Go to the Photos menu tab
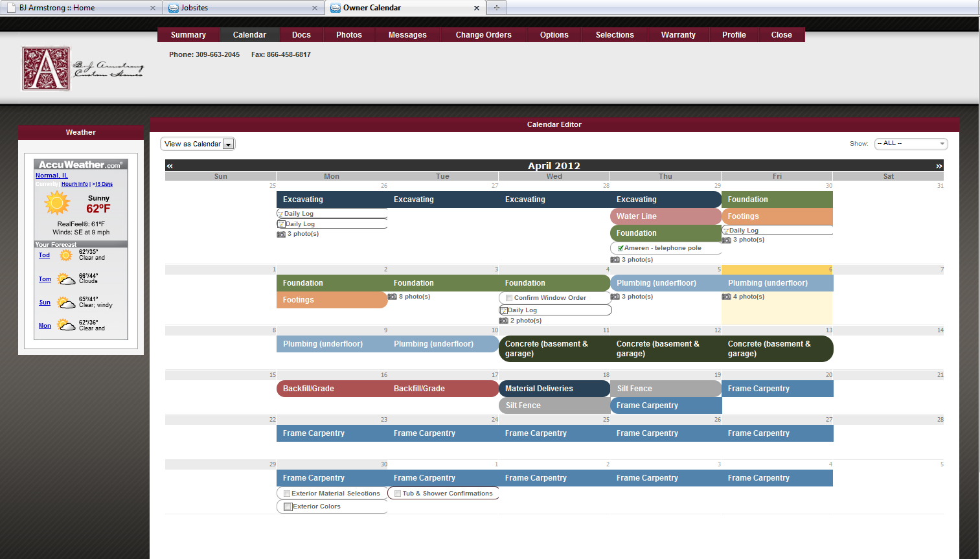The image size is (980, 559). click(x=349, y=35)
